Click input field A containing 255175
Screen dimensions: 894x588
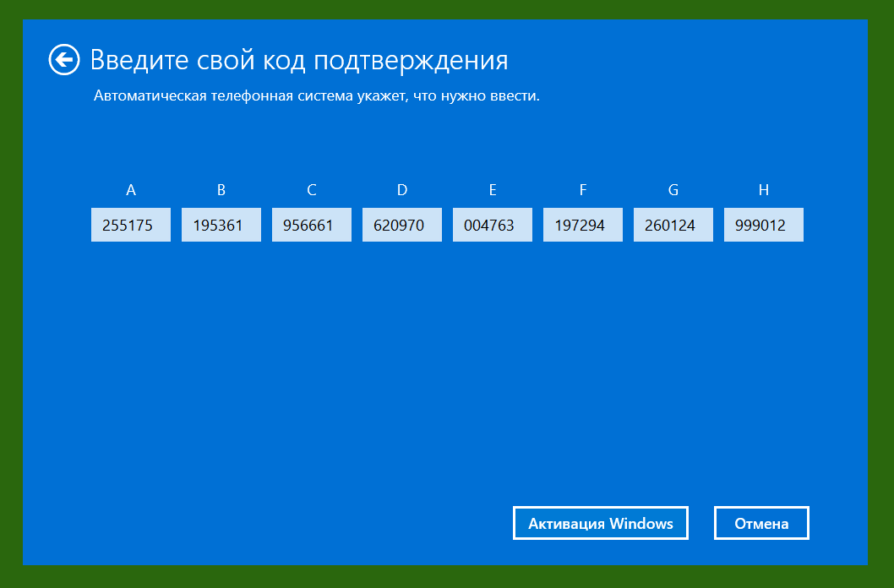[131, 225]
